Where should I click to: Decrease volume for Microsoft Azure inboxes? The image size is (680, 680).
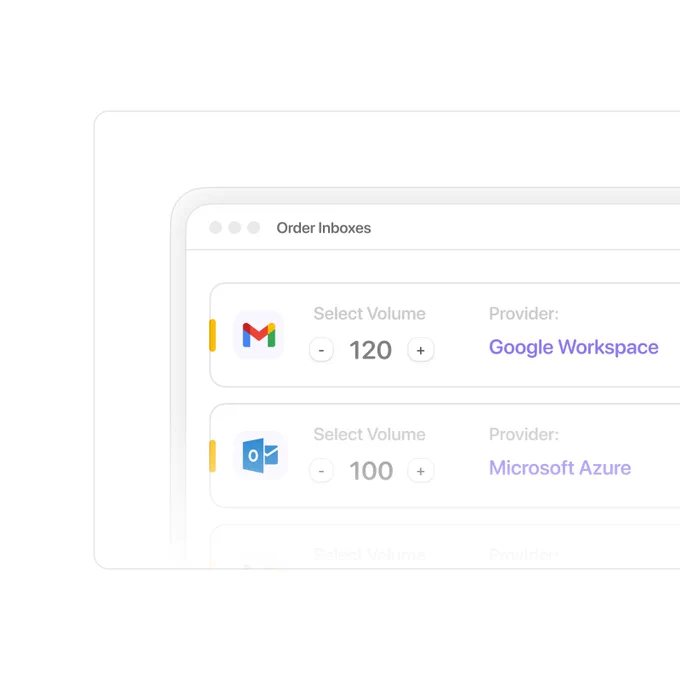[x=321, y=471]
